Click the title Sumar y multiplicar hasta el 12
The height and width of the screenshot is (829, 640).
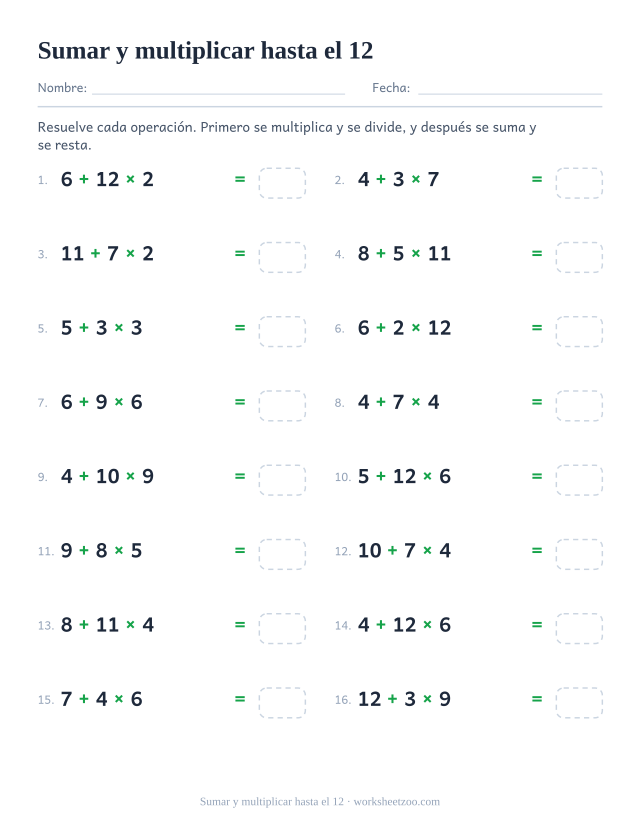coord(206,51)
